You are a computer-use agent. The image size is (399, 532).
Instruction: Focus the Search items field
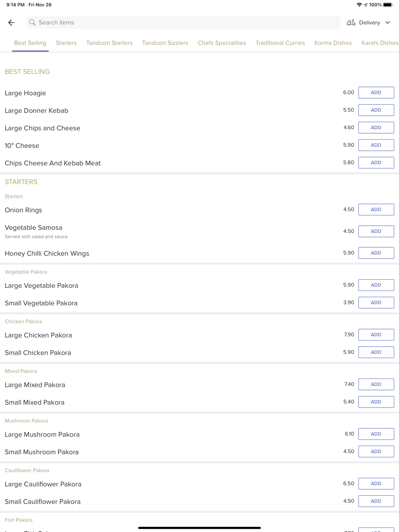point(184,23)
